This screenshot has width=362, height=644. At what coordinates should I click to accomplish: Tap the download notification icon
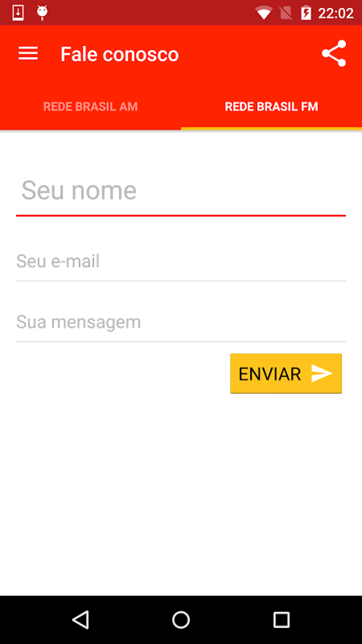coord(18,13)
